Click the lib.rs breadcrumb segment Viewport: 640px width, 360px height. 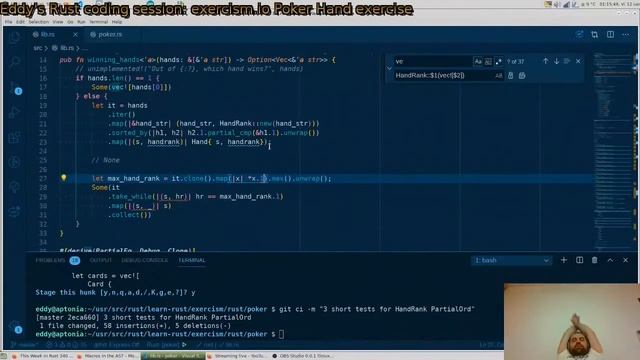pyautogui.click(x=63, y=48)
